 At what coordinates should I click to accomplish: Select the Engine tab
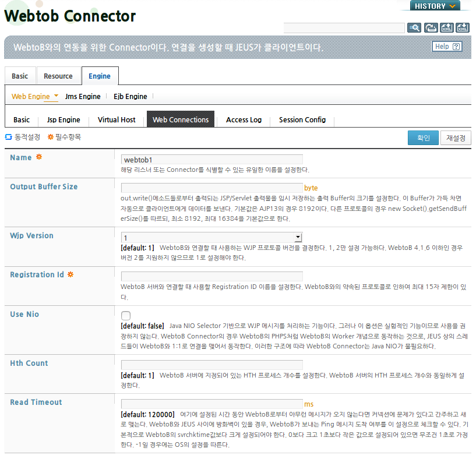tap(100, 76)
